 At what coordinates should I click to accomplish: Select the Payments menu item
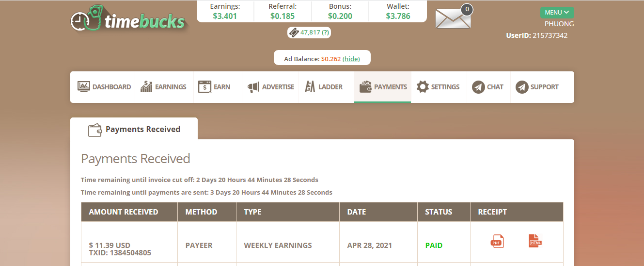(382, 87)
